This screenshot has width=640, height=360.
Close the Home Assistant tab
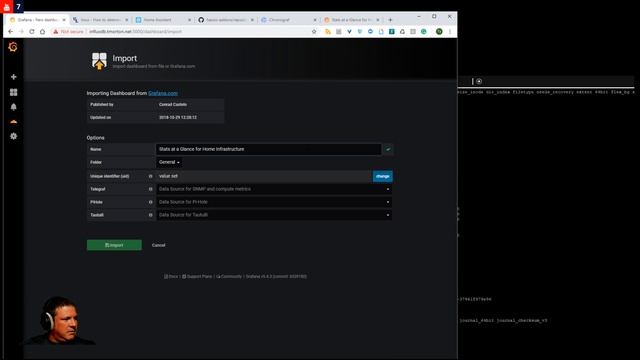(x=189, y=20)
